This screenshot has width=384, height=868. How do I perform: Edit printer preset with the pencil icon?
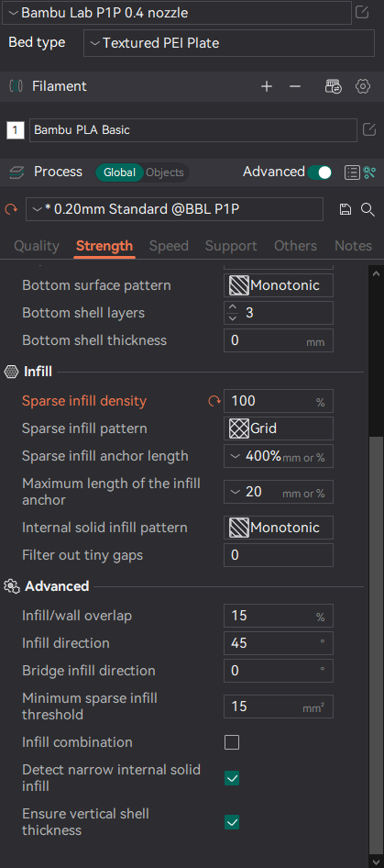(x=362, y=12)
